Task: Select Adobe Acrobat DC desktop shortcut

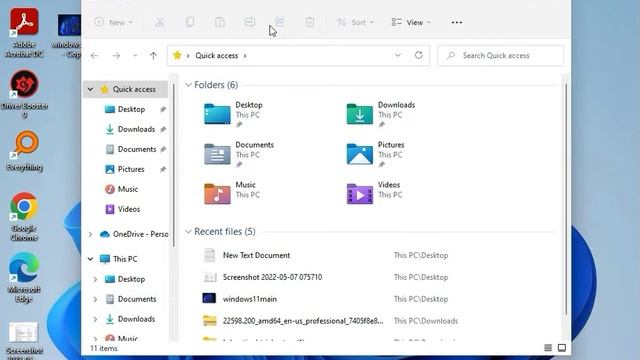Action: tap(24, 33)
